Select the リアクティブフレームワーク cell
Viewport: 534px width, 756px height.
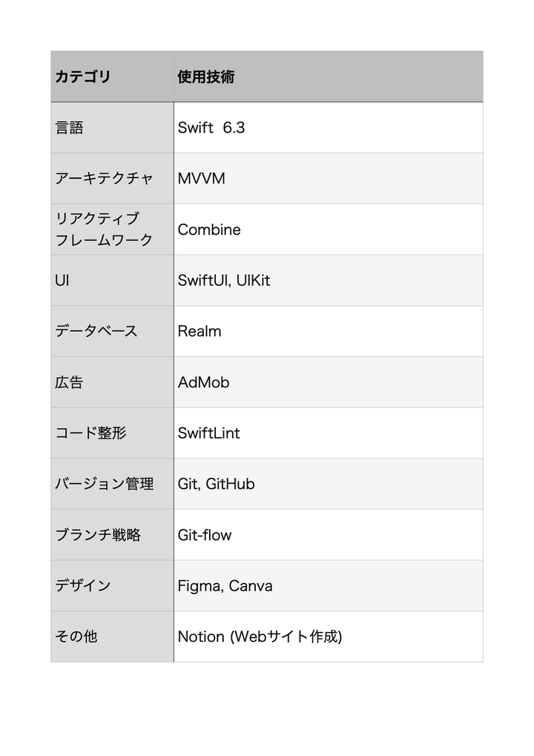coord(112,229)
